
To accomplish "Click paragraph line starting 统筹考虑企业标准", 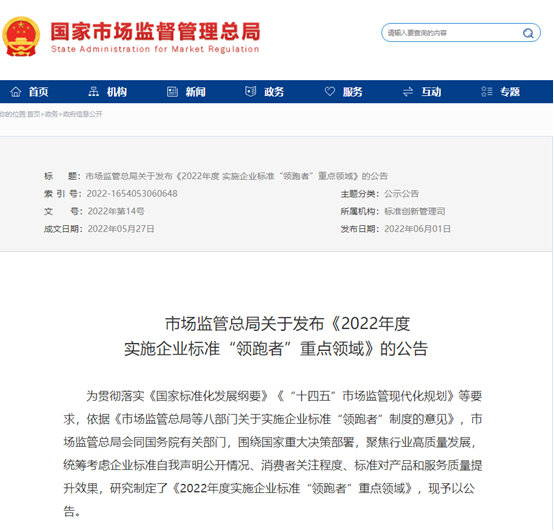I will coord(273,465).
